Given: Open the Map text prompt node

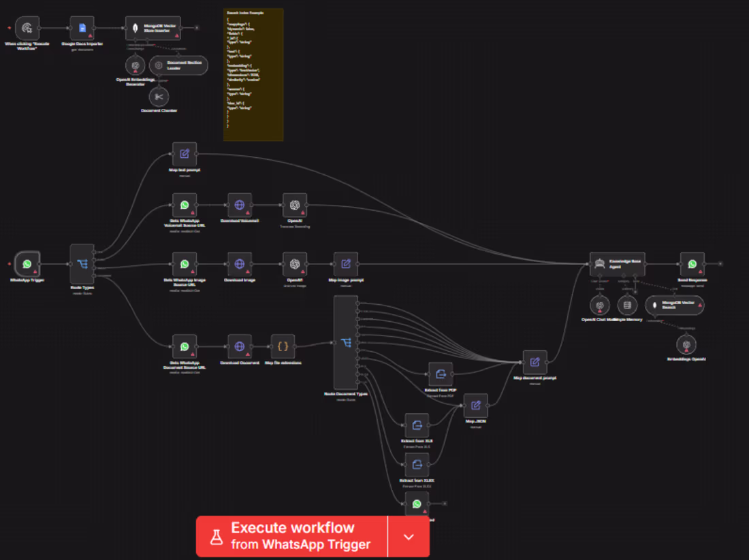Looking at the screenshot, I should (185, 154).
